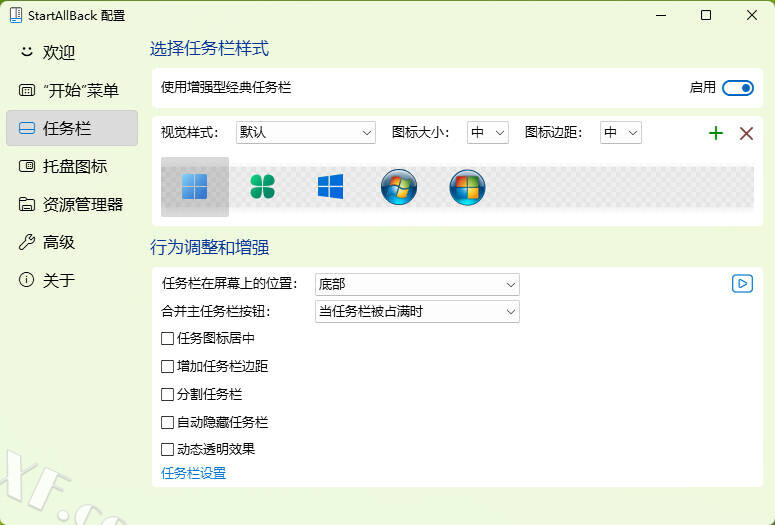Enable 任务图标居中 checkbox
775x525 pixels.
tap(168, 339)
